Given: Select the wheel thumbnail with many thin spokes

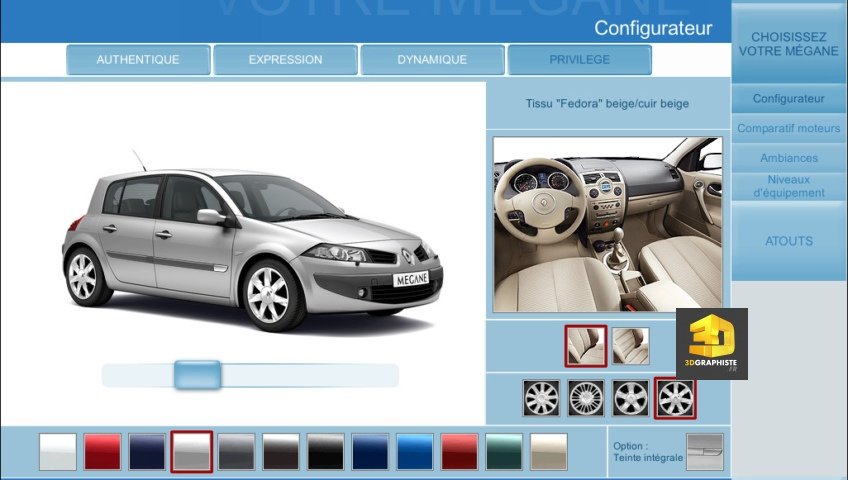Looking at the screenshot, I should click(x=586, y=398).
